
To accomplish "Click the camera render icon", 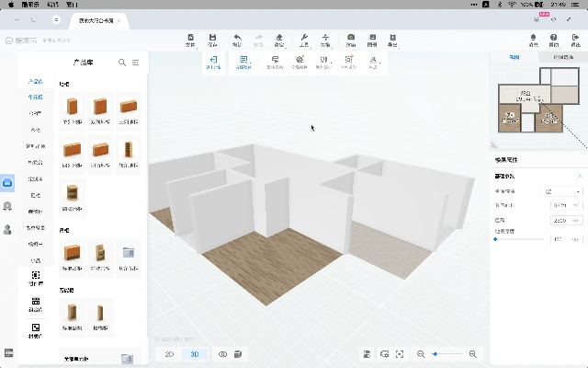I will click(x=351, y=40).
